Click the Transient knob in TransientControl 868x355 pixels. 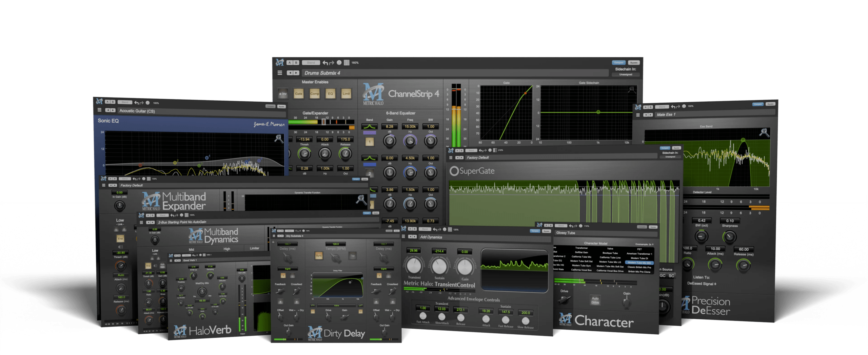(x=414, y=266)
